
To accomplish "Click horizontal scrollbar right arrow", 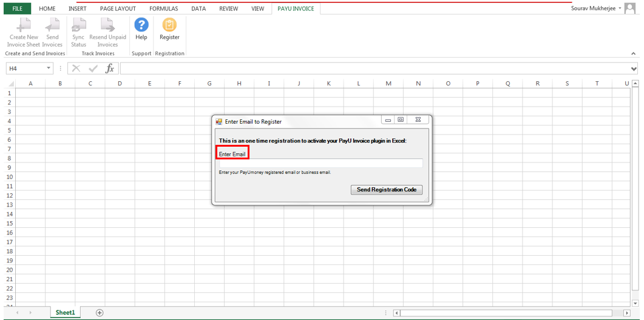I will tap(626, 313).
